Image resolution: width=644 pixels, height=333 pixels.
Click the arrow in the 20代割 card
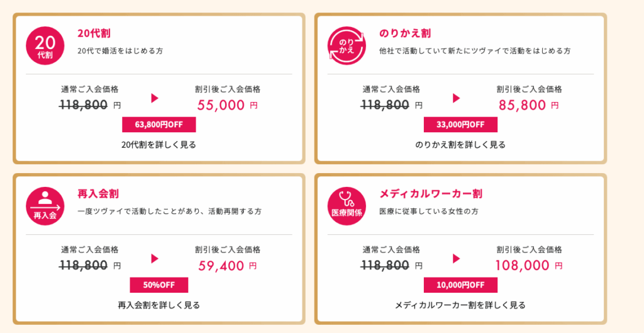point(155,98)
